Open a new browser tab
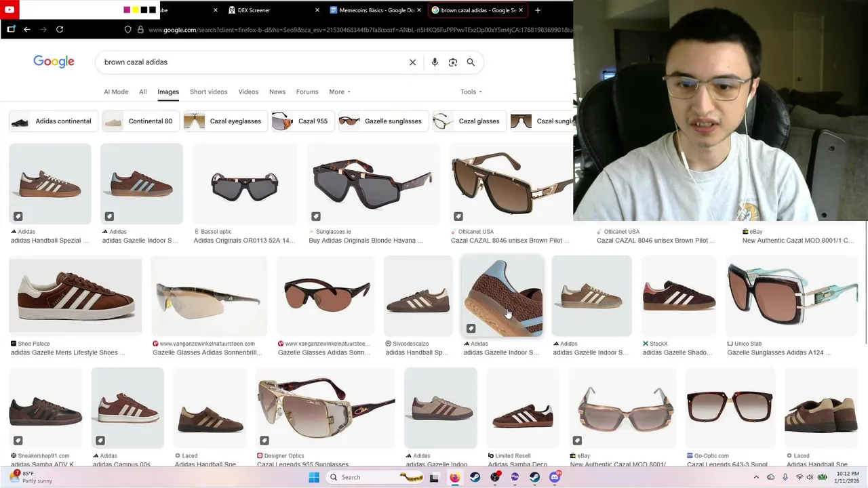Screen dimensions: 868x488 coord(538,10)
